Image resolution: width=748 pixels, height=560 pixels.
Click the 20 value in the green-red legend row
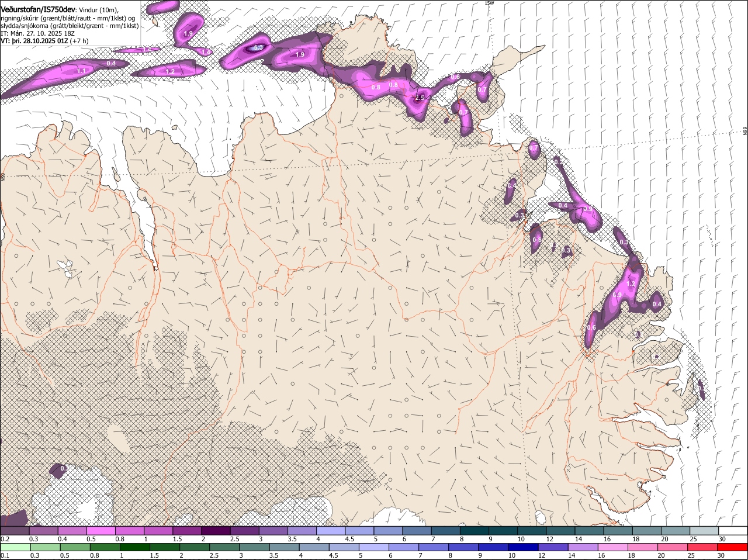tap(662, 556)
